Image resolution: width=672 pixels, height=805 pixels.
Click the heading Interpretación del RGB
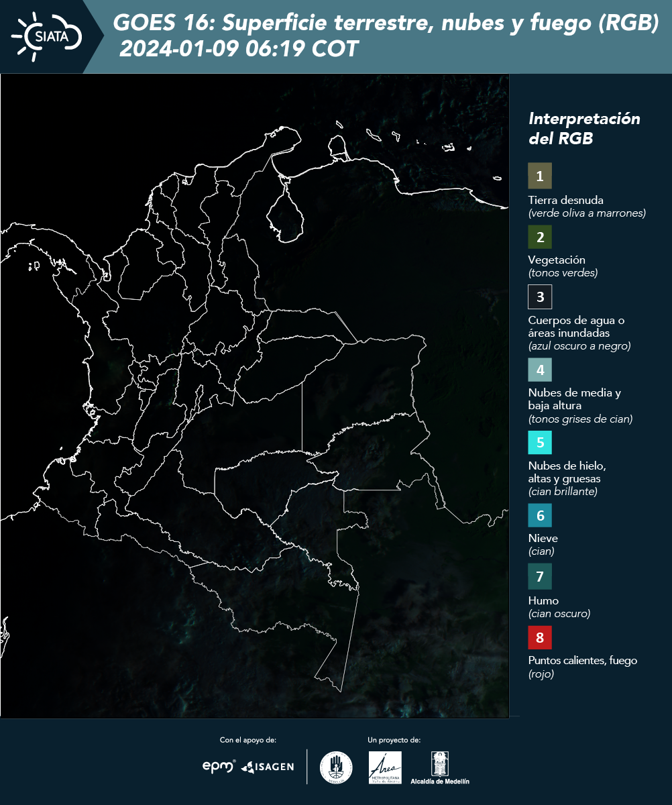click(584, 129)
